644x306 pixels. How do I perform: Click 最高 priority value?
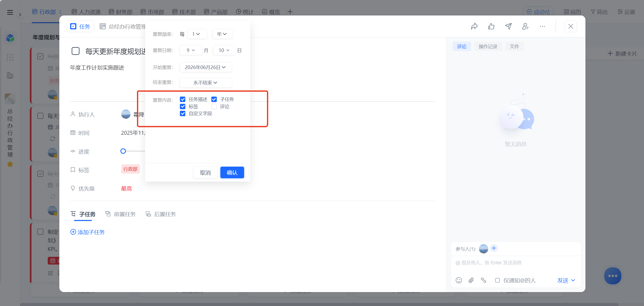126,189
